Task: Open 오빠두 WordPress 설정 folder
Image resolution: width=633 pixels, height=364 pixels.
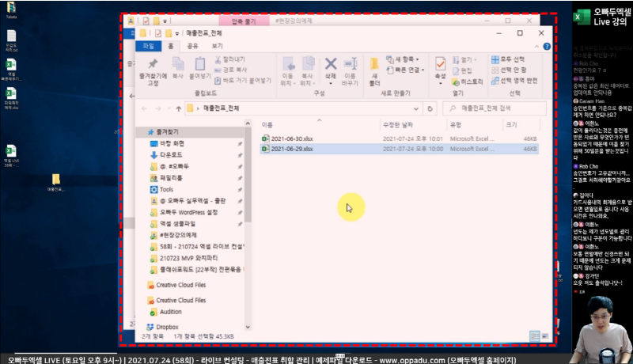Action: [x=188, y=212]
